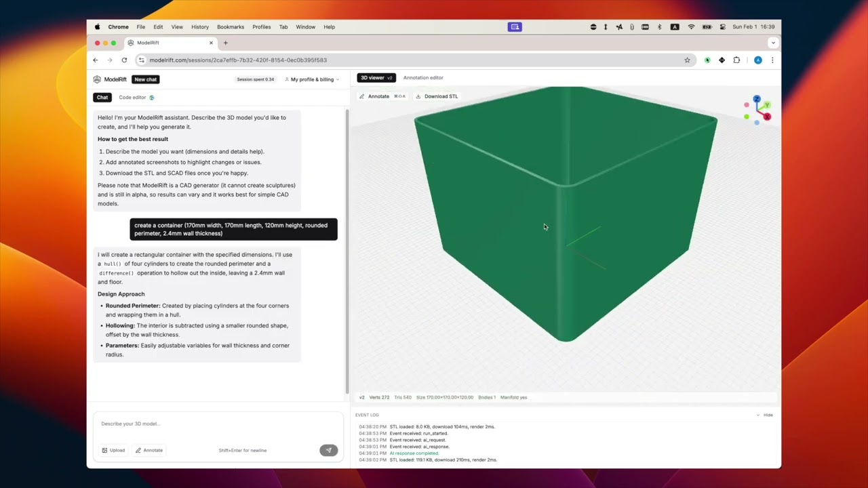The width and height of the screenshot is (868, 488).
Task: Click the purple screen recording menu bar icon
Action: 515,27
